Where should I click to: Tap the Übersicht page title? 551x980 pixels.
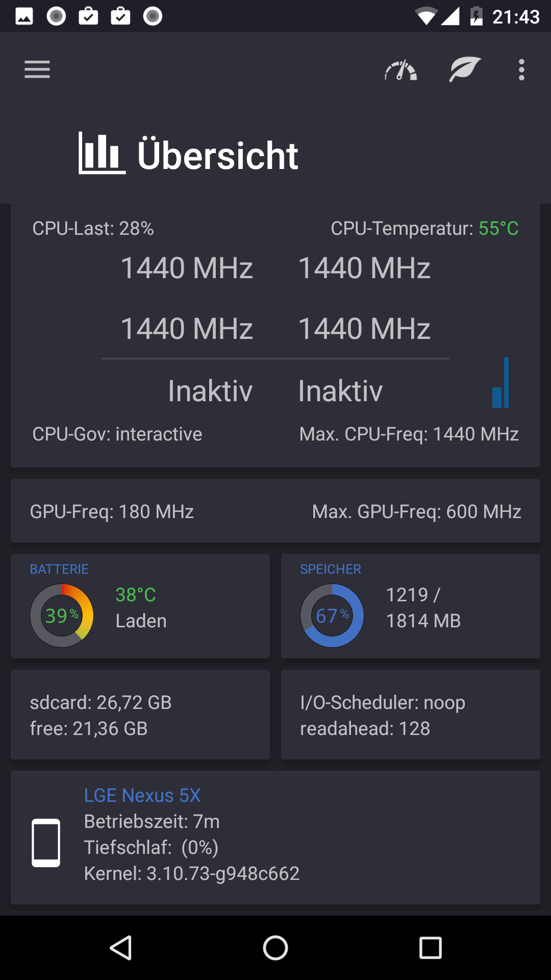(218, 155)
